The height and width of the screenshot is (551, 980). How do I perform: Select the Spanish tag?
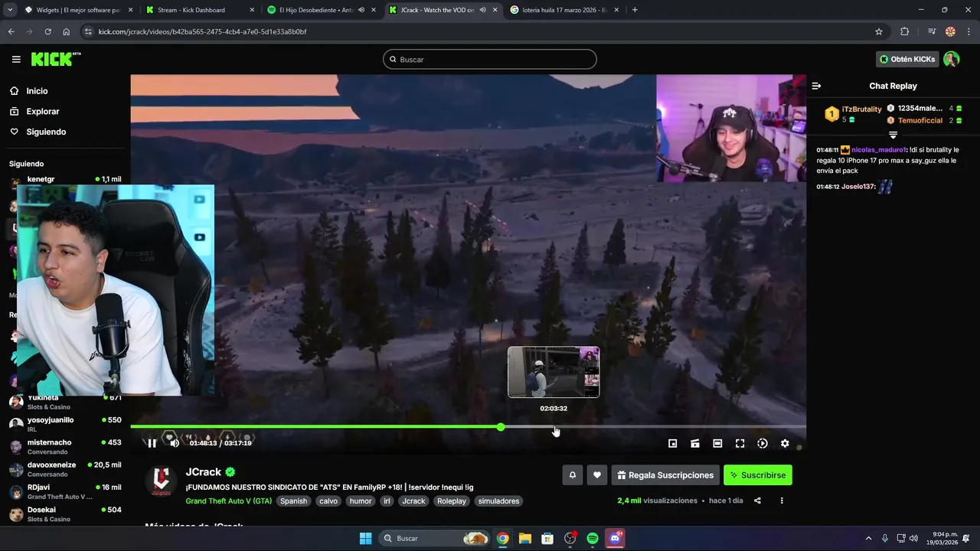pyautogui.click(x=293, y=501)
